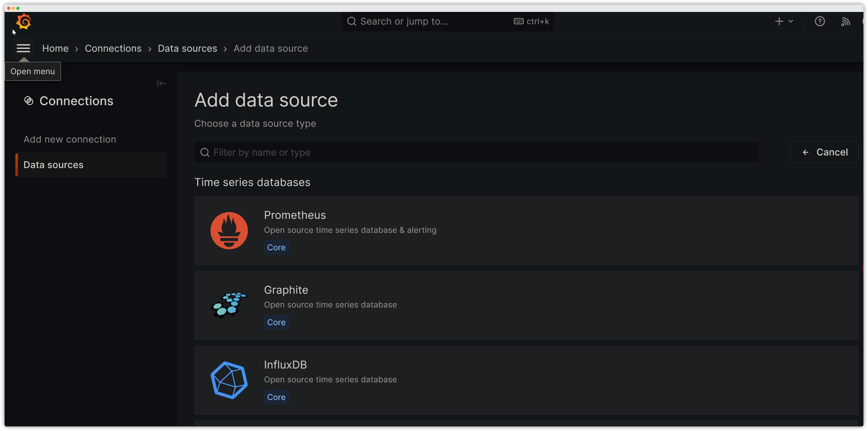Viewport: 868px width, 431px height.
Task: Click the Choose a data source type subtitle
Action: [255, 124]
